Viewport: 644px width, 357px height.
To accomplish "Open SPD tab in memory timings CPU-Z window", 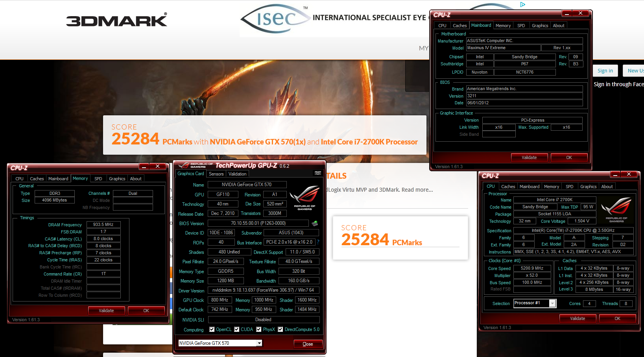I will click(x=98, y=179).
